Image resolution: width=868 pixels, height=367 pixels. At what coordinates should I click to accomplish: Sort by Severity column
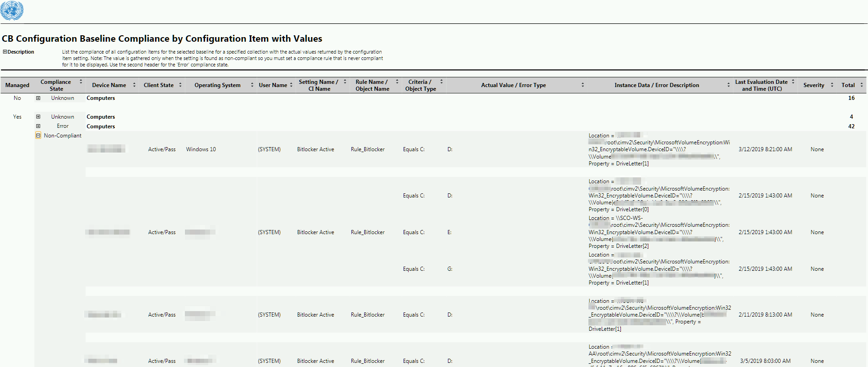(x=832, y=85)
